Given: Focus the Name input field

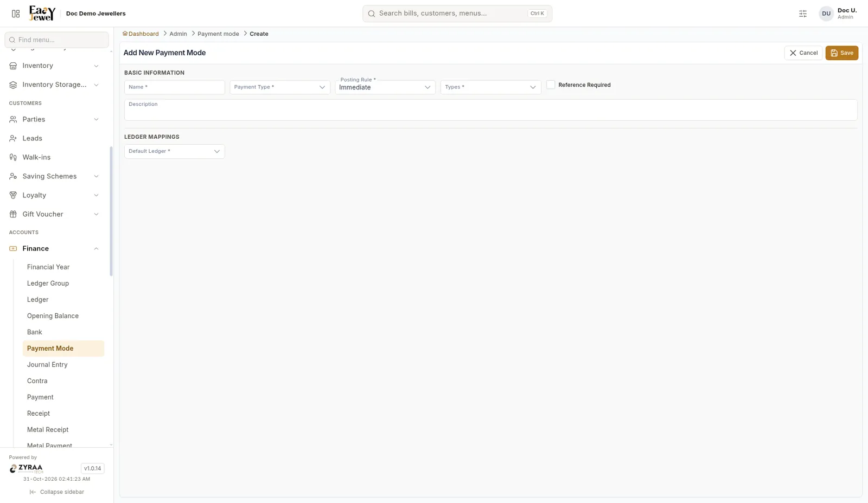Looking at the screenshot, I should [175, 87].
